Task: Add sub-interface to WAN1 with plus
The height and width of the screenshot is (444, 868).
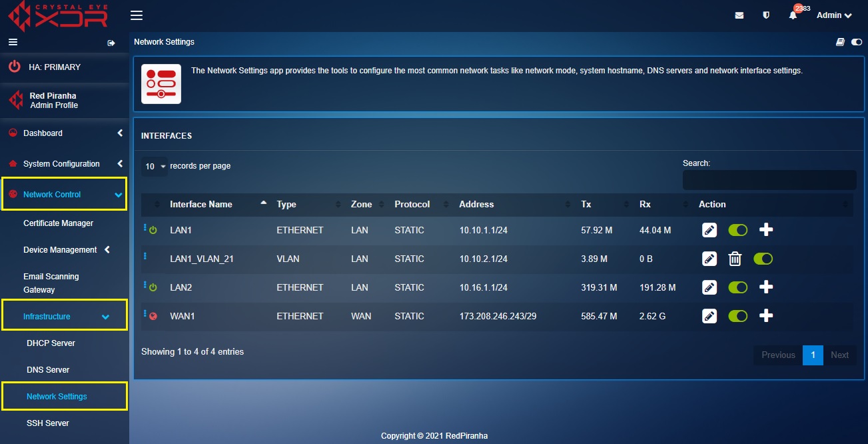Action: click(766, 316)
